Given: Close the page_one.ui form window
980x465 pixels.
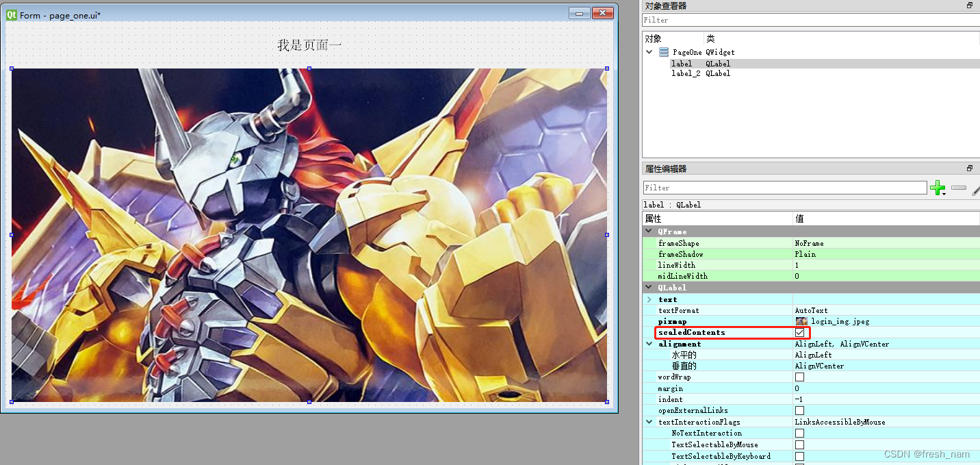Looking at the screenshot, I should 603,13.
